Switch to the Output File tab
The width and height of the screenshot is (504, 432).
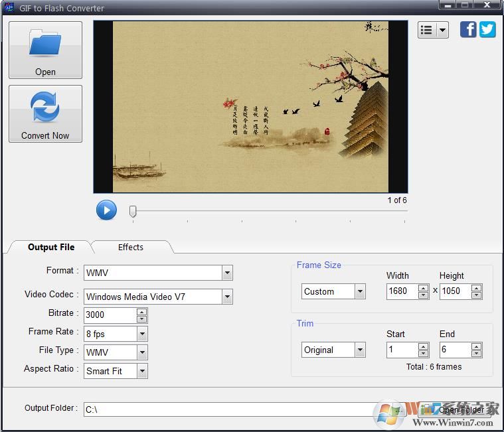point(51,247)
